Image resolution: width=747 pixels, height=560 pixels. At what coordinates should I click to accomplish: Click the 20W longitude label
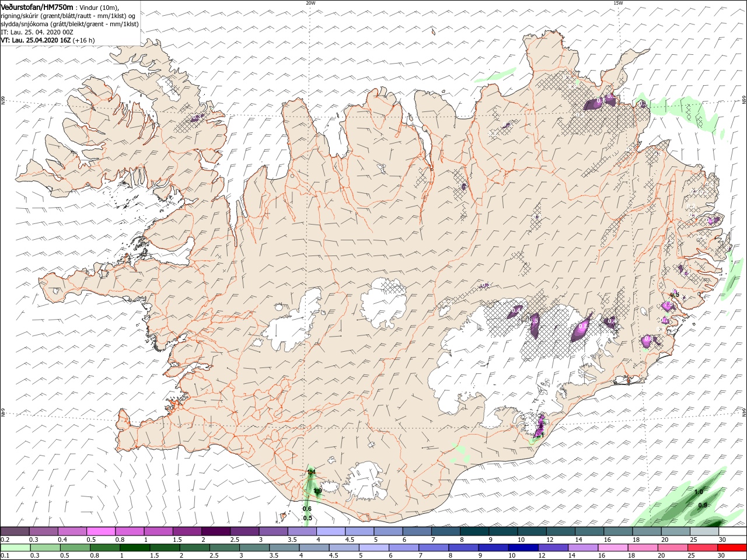point(310,3)
